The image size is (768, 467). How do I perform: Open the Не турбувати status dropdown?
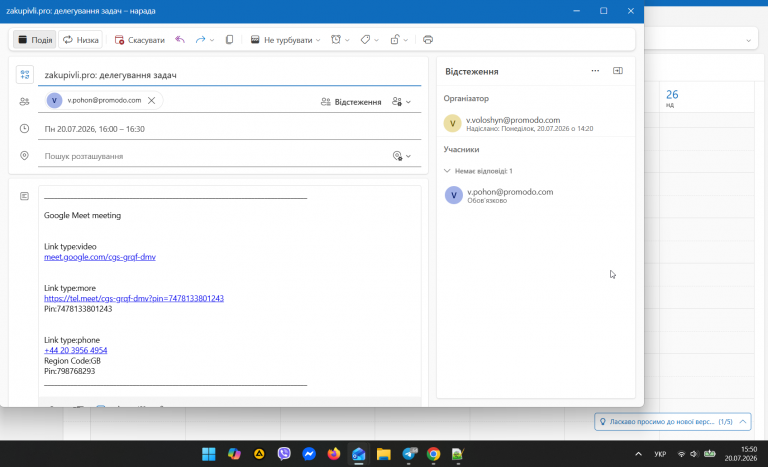point(286,40)
